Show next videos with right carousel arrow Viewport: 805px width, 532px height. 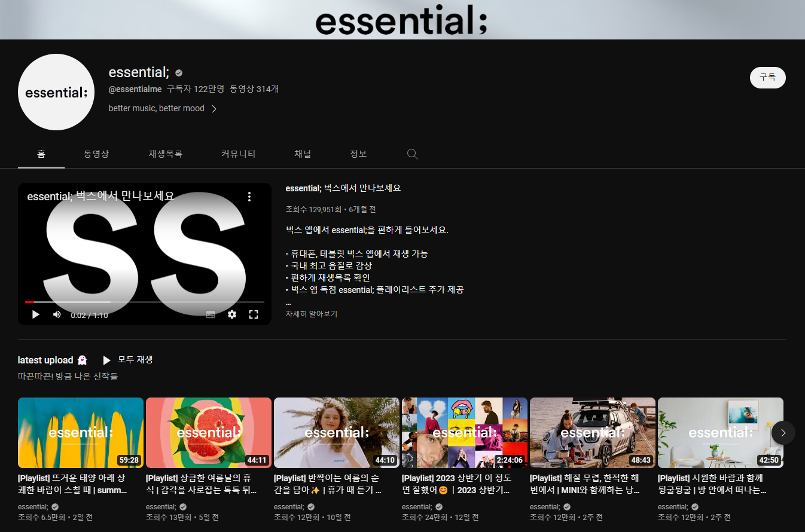point(783,433)
